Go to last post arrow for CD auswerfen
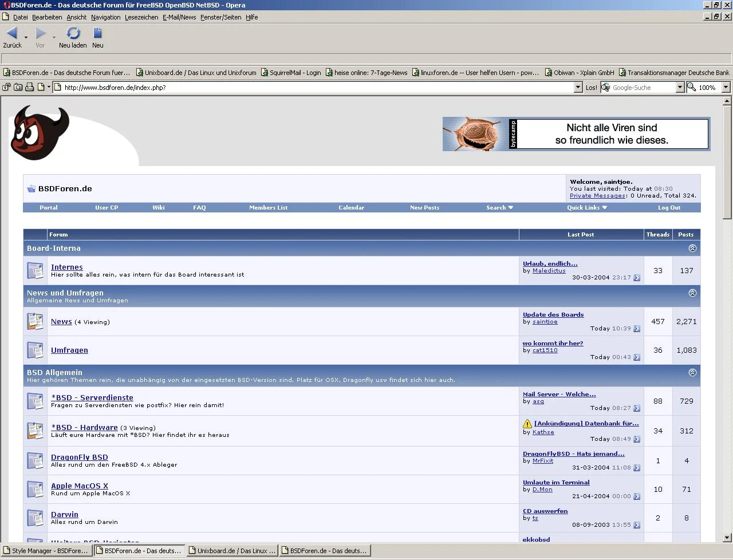 637,525
